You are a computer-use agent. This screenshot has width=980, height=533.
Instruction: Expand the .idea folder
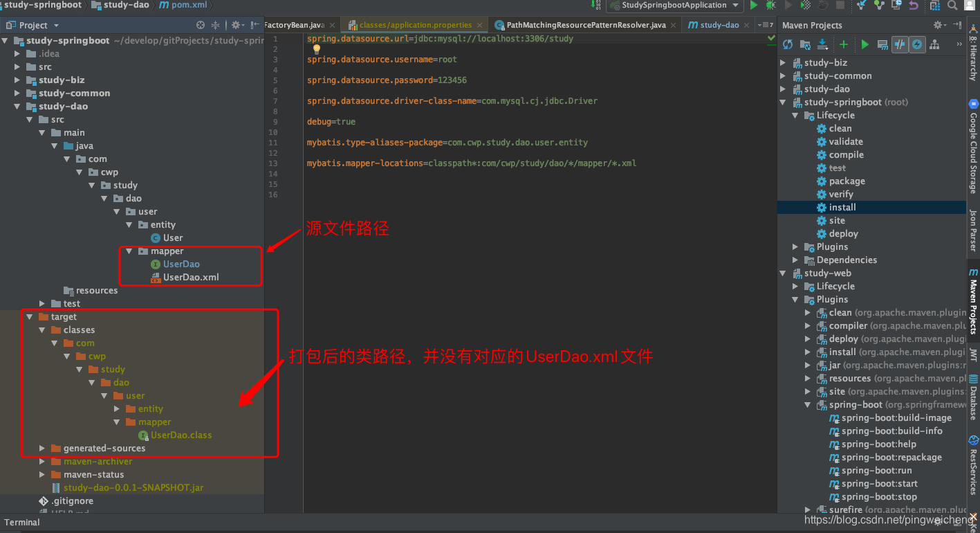coord(18,53)
